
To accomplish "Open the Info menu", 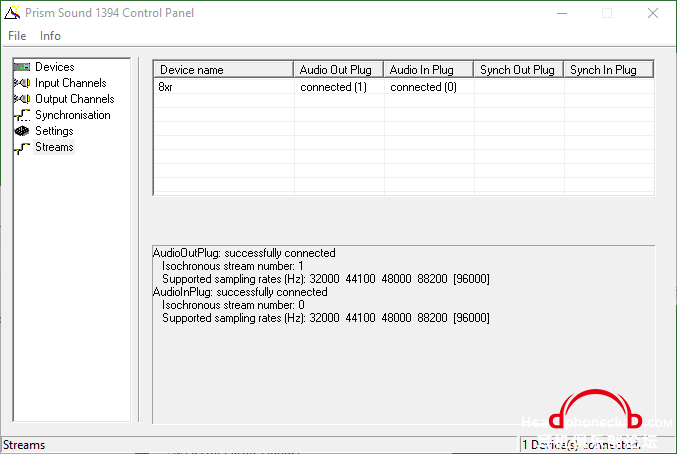I will pos(50,36).
